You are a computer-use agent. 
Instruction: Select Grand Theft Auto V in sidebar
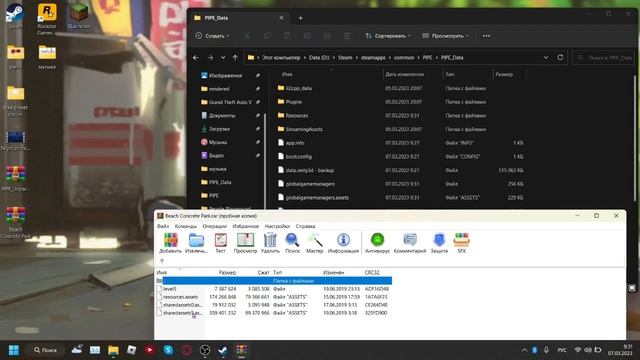tap(230, 102)
